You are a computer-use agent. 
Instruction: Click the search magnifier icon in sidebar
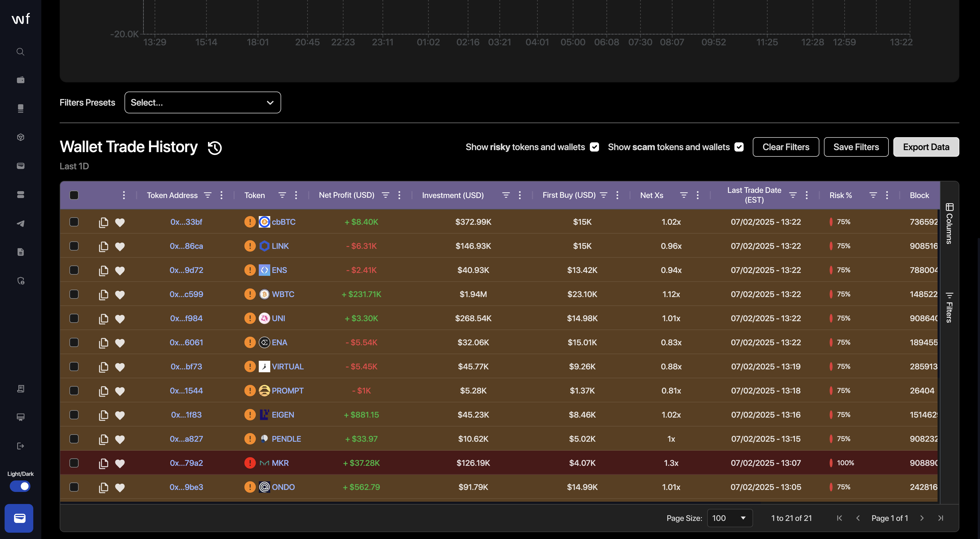(x=21, y=52)
